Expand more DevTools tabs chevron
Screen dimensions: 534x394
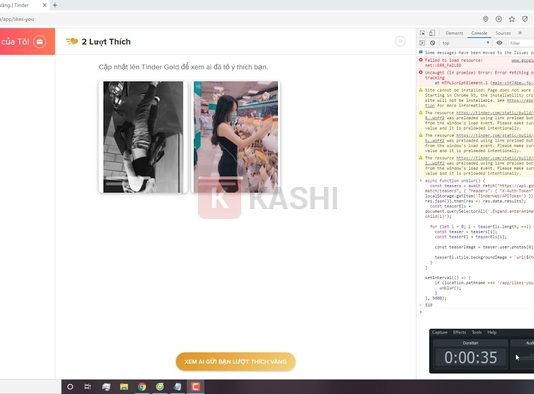pos(520,33)
